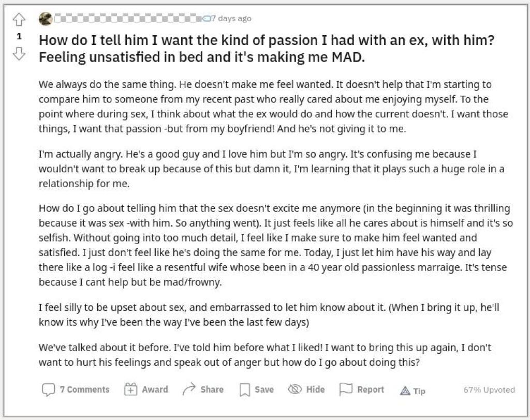Screen dimensions: 530x420
Task: Open the poster's avatar thumbnail
Action: point(46,19)
